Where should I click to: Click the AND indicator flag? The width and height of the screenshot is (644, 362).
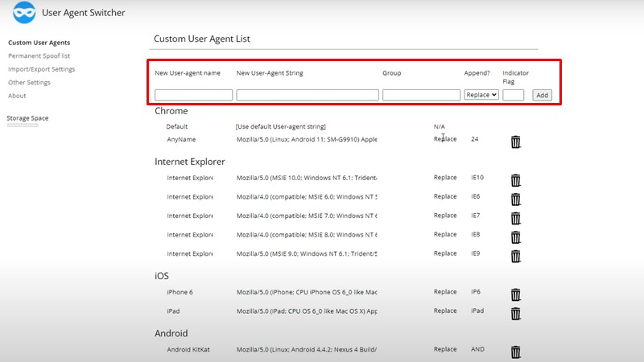[x=477, y=349]
